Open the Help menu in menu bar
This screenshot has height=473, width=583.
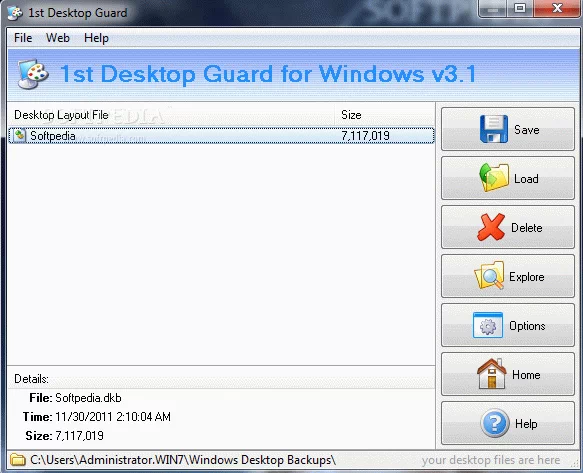coord(96,38)
